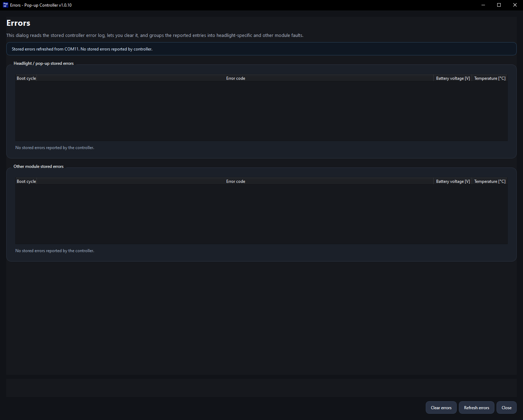
Task: Sort other module errors by Boot cycle
Action: click(x=26, y=181)
